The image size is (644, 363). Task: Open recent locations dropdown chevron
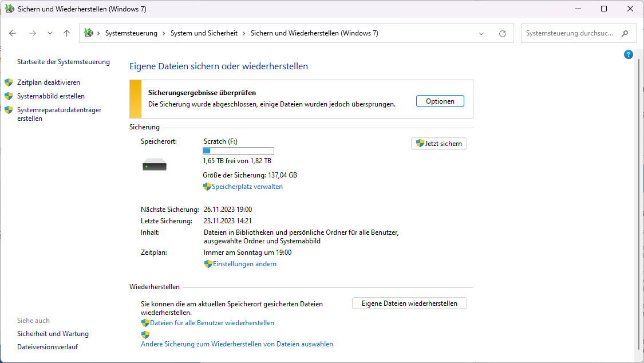click(50, 33)
